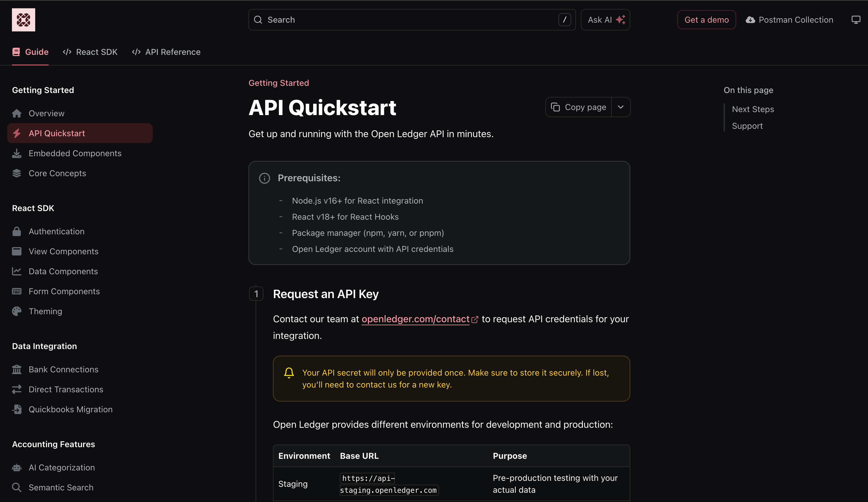Click the Form Components keyboard icon
Screen dimensions: 868x502
[x=16, y=291]
